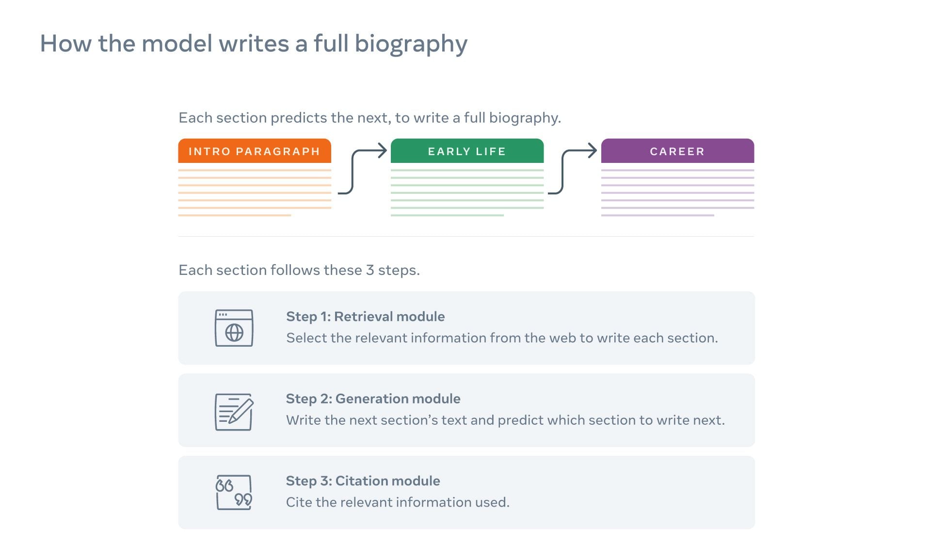Click 'Cite the relevant information used' description
This screenshot has width=931, height=560.
398,502
